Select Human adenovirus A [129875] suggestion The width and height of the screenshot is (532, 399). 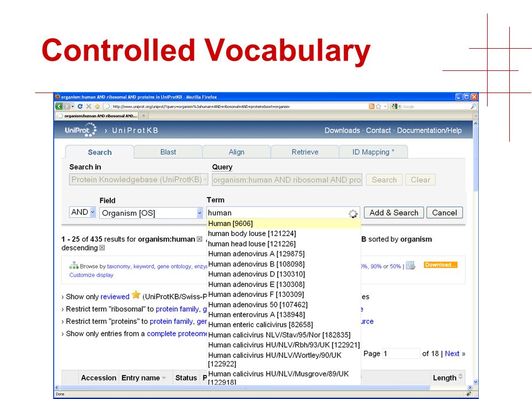click(283, 254)
